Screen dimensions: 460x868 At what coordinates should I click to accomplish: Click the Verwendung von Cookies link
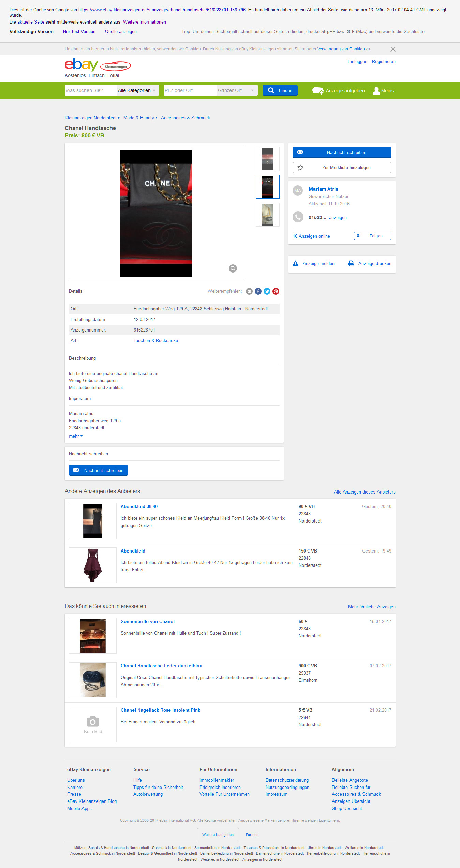tap(341, 49)
